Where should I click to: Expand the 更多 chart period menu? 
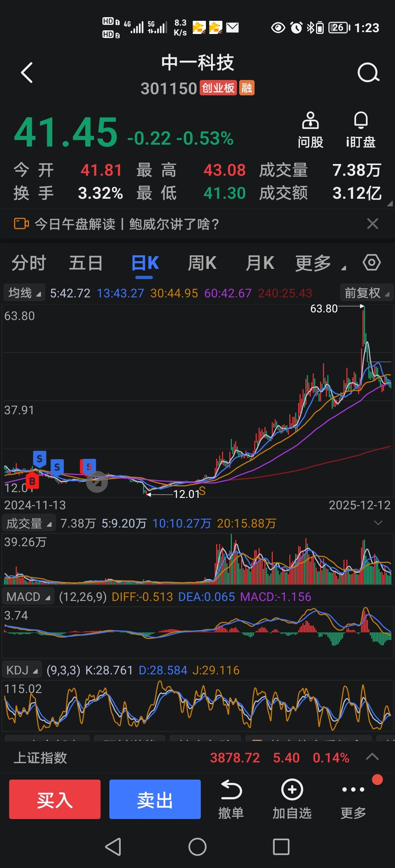coord(320,263)
